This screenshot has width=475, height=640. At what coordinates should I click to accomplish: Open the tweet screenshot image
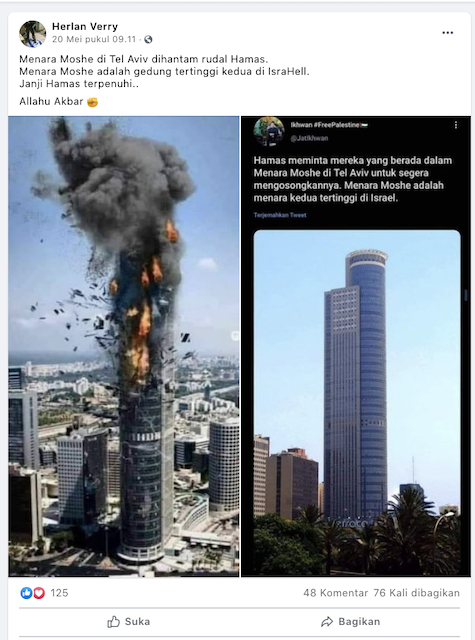click(356, 346)
